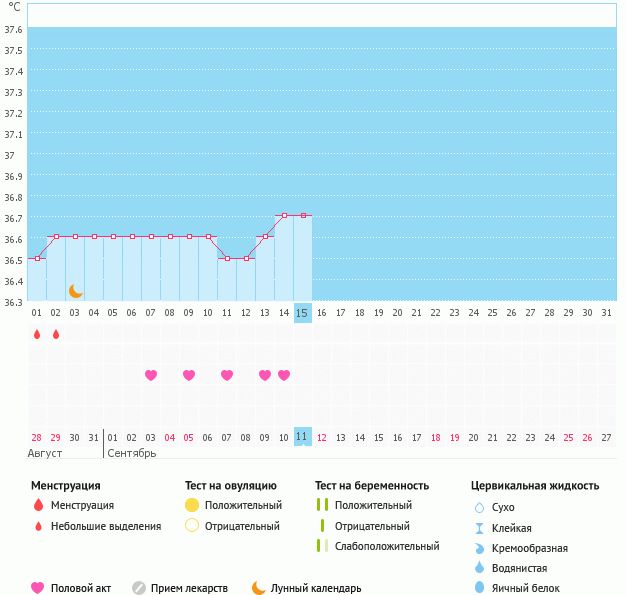Screen dimensions: 626x595
Task: Click the pink heart on cycle day 07
Action: [151, 375]
